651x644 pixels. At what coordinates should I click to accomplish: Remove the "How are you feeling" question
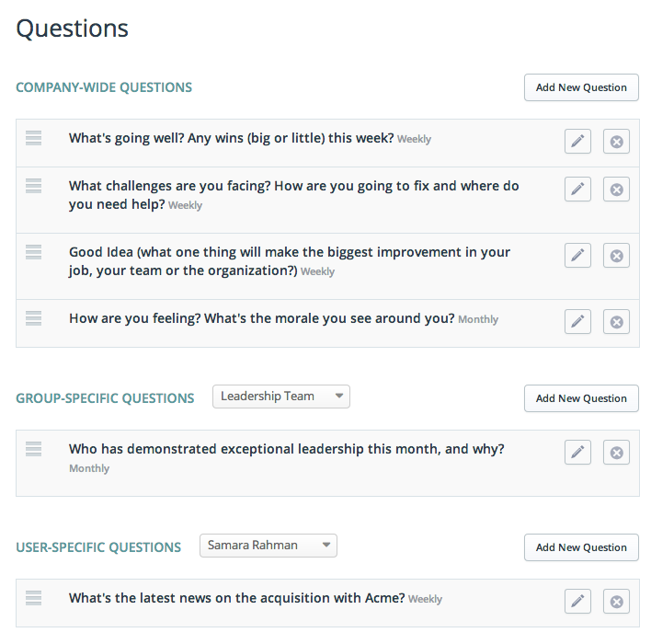(616, 321)
